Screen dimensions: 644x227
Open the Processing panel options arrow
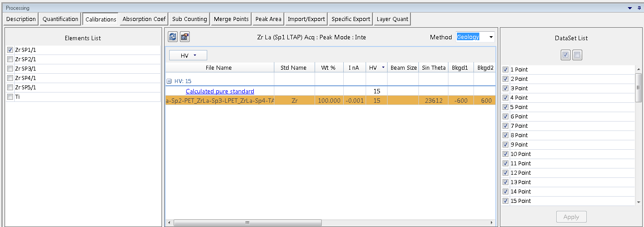[x=630, y=8]
